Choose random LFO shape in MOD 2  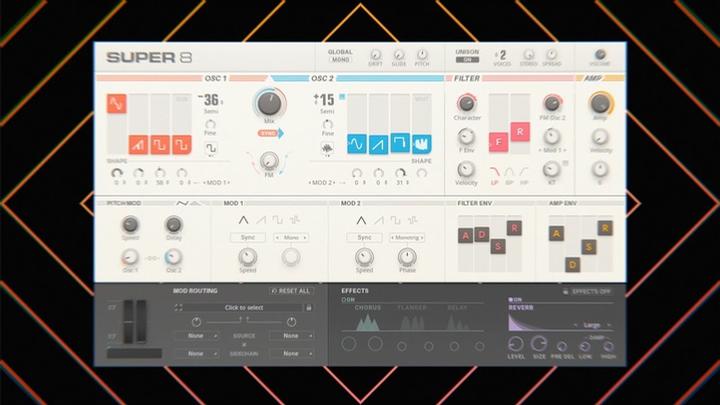[412, 220]
